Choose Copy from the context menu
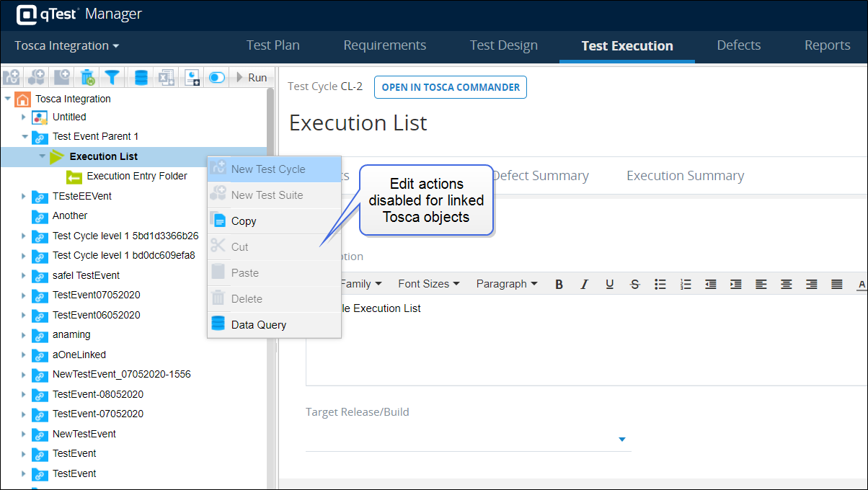Screen dimensions: 868x490 point(244,221)
